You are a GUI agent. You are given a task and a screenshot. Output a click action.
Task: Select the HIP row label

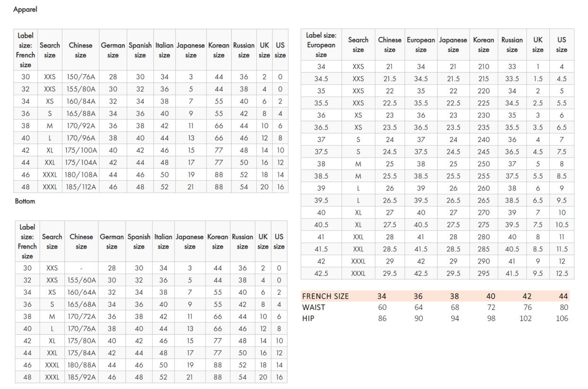(x=308, y=318)
